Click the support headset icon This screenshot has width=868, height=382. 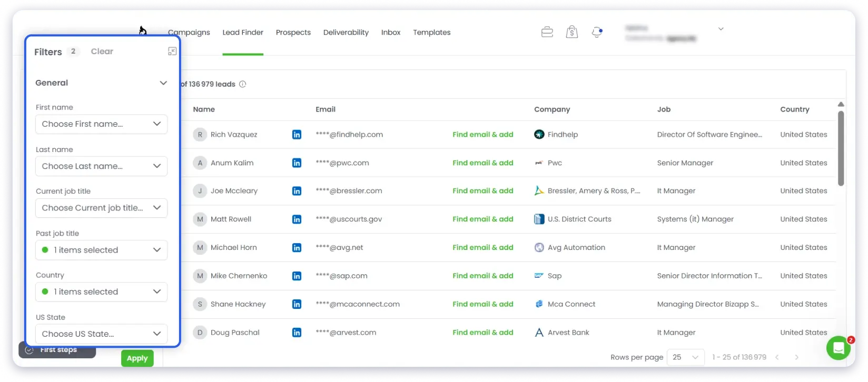click(x=597, y=32)
